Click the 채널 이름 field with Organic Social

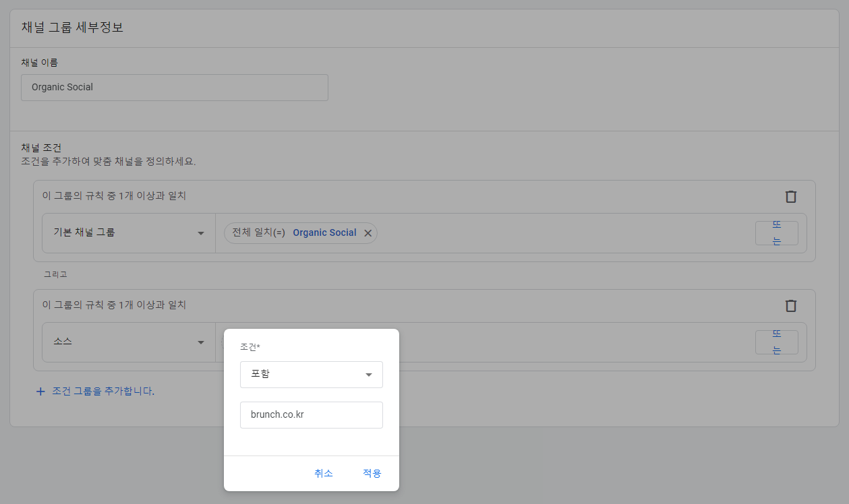175,88
